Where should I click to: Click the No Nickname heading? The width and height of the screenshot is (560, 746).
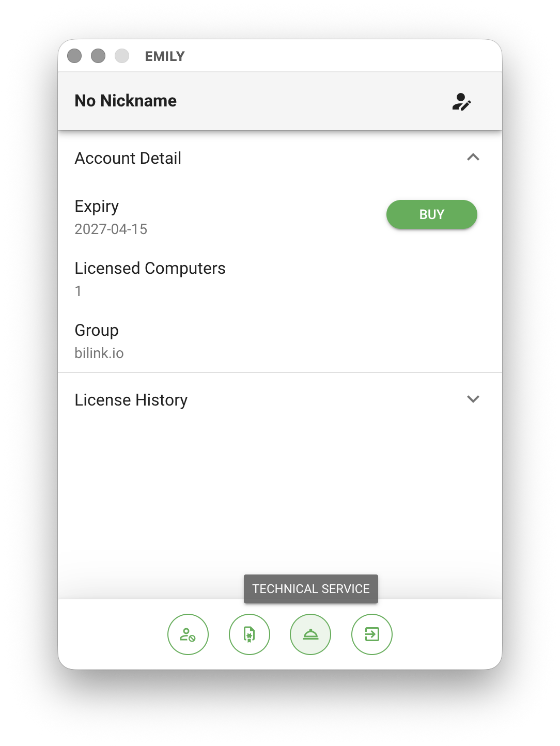[x=126, y=101]
